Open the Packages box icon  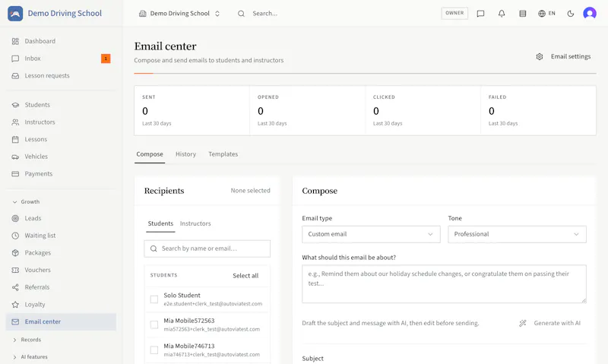[x=15, y=253]
